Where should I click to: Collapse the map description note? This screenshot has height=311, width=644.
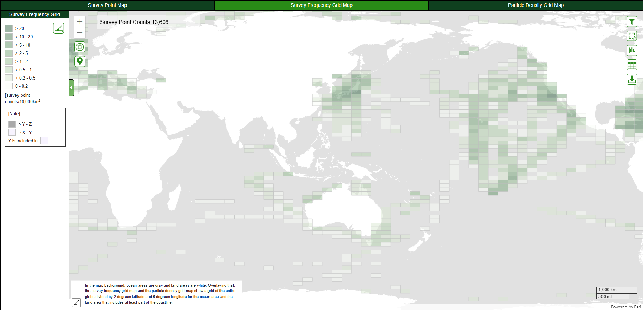click(x=76, y=302)
